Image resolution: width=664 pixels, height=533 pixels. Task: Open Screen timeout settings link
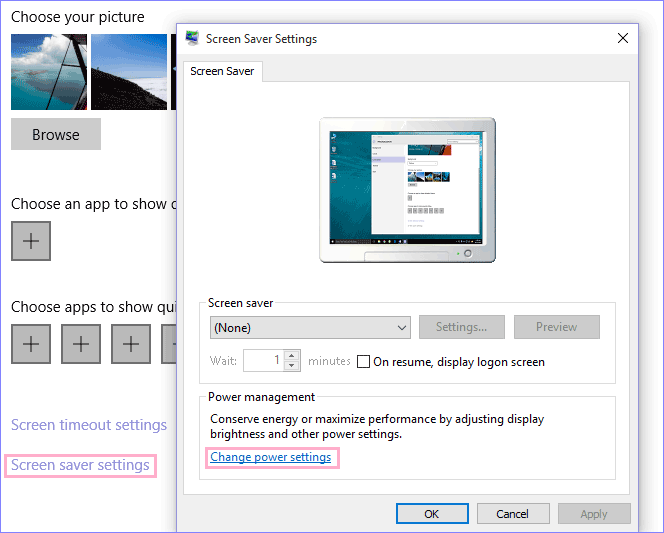click(89, 425)
